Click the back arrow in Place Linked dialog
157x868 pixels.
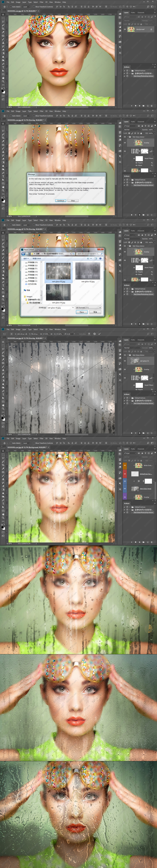click(x=23, y=254)
